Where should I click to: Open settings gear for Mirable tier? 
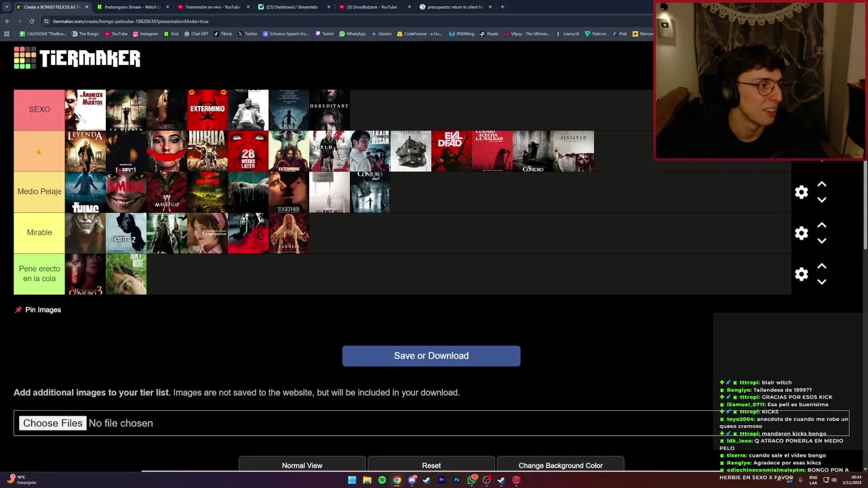802,233
